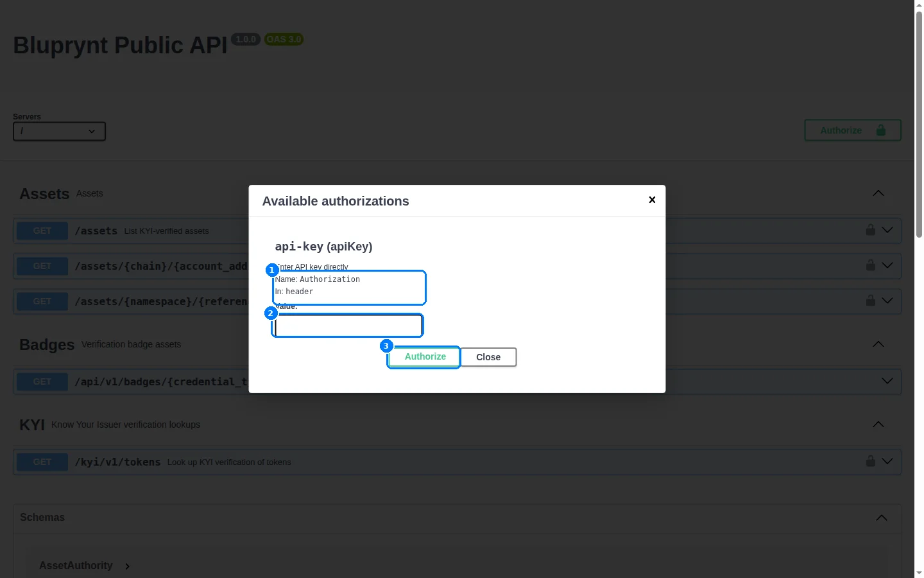Expand the /api/v1/badges endpoint chevron
This screenshot has height=578, width=924.
pyautogui.click(x=887, y=381)
